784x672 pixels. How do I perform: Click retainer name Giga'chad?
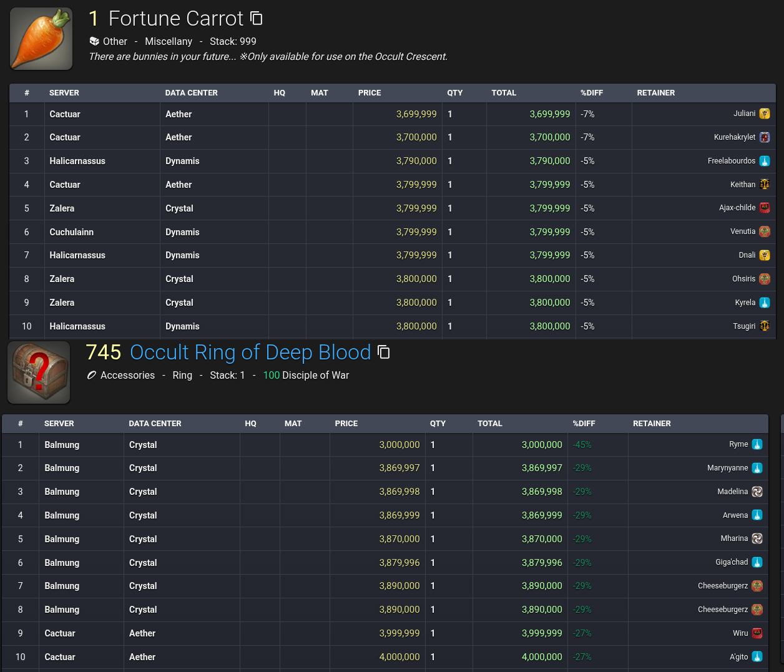(732, 562)
